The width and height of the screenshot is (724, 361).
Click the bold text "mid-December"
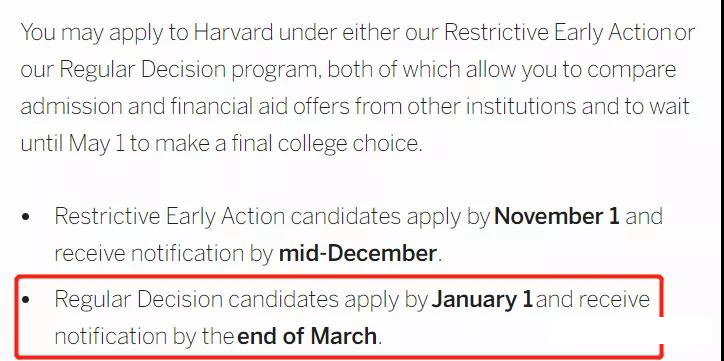click(x=357, y=253)
